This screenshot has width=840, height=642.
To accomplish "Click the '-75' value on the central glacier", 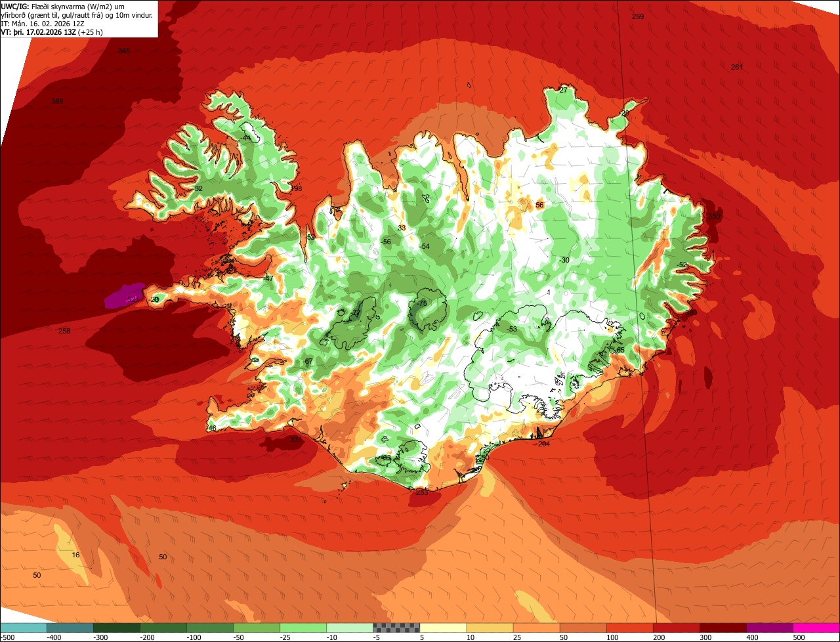I will (x=421, y=303).
